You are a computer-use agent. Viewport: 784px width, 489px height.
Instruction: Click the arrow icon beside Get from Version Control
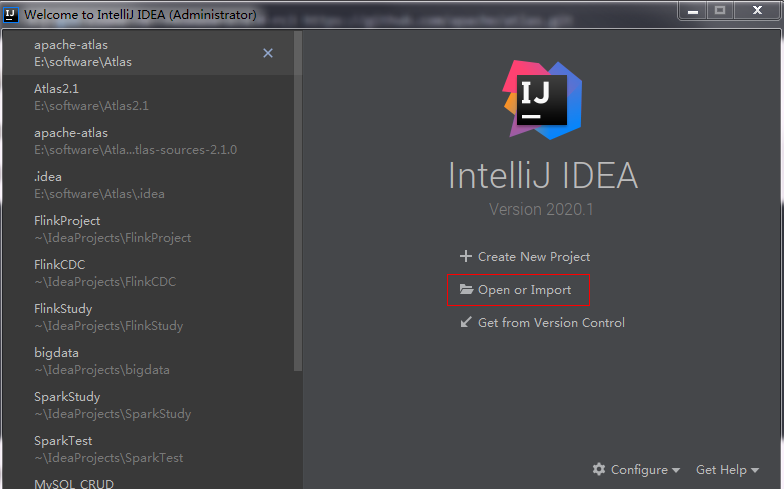tap(466, 322)
